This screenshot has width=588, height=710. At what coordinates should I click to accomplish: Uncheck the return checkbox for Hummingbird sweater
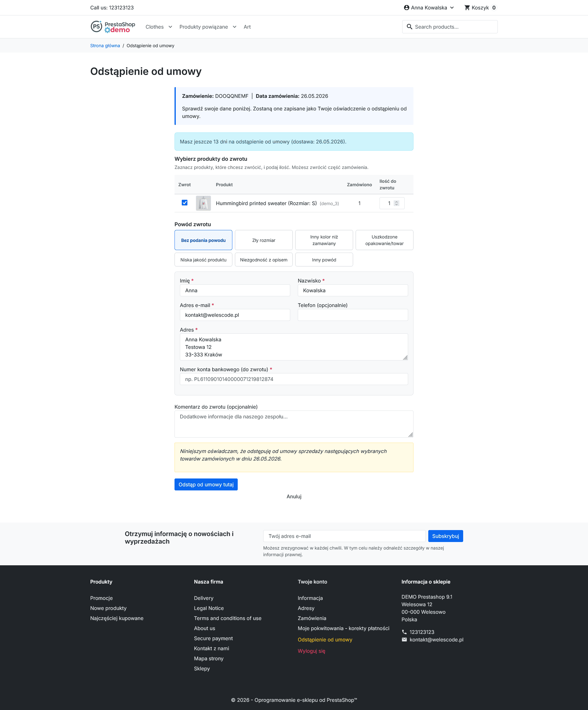pyautogui.click(x=185, y=203)
